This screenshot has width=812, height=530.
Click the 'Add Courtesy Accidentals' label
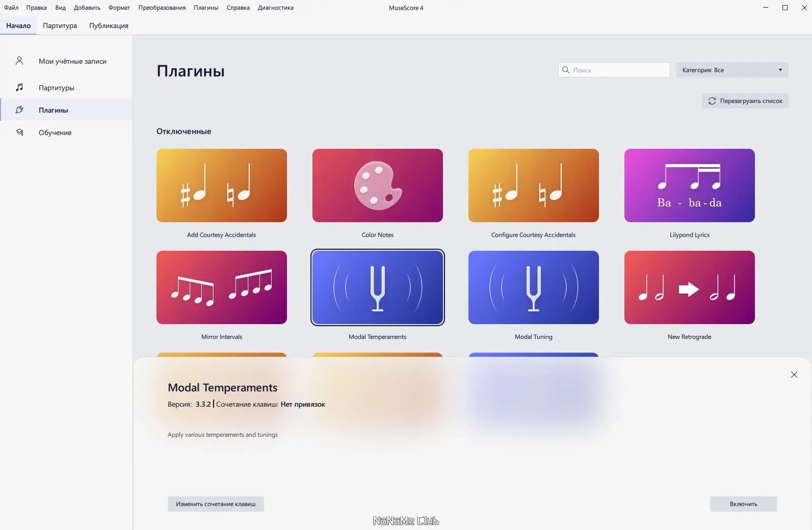pyautogui.click(x=221, y=235)
